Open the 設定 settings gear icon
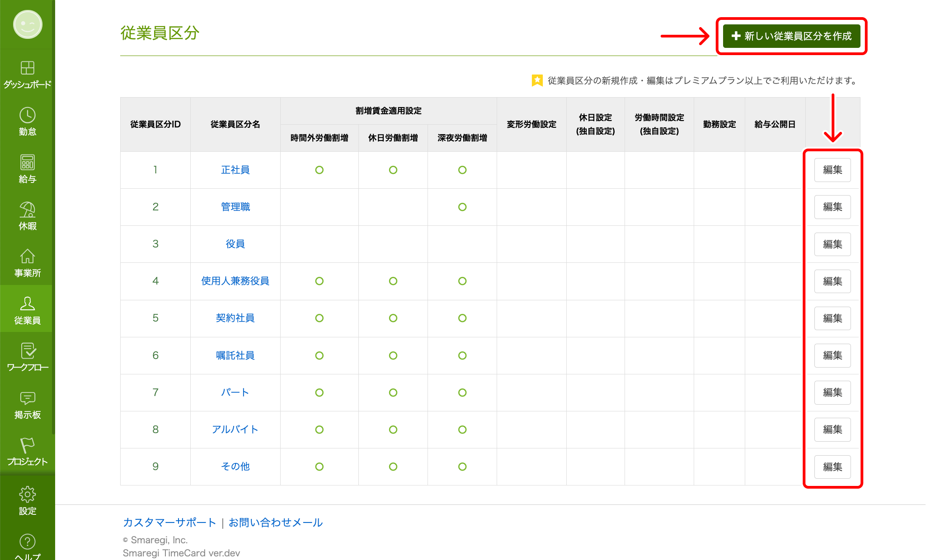The width and height of the screenshot is (926, 560). click(x=28, y=494)
